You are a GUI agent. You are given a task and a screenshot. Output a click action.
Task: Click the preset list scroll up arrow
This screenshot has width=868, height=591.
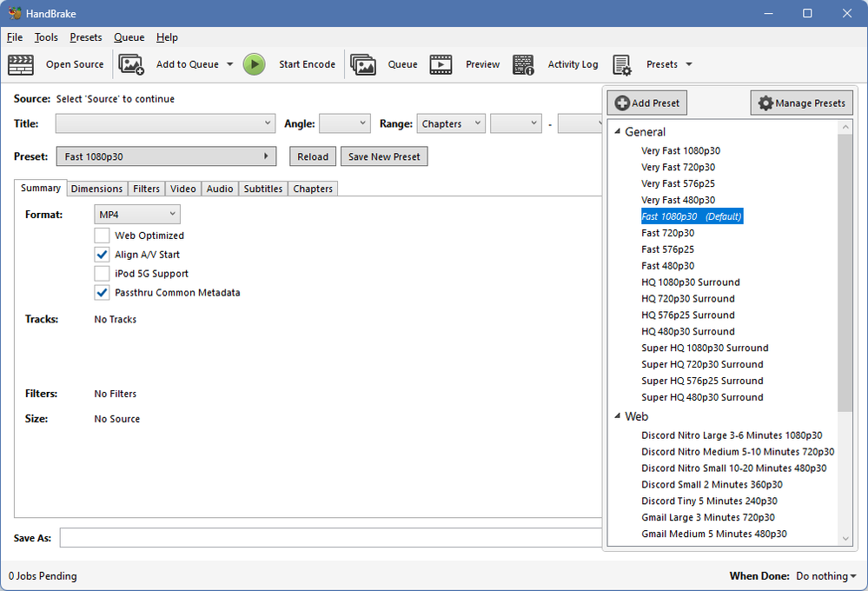point(845,127)
